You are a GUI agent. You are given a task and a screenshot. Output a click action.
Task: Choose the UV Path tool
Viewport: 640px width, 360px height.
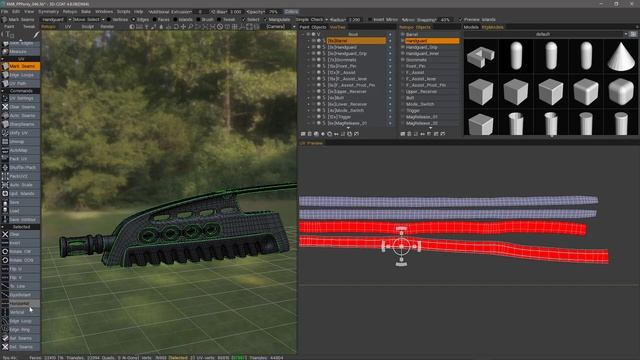[20, 84]
